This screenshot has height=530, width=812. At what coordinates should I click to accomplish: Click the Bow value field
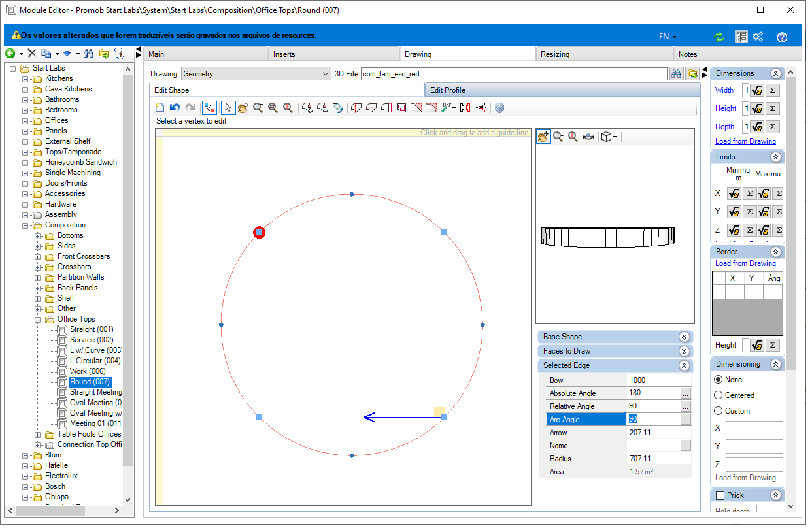[x=658, y=380]
